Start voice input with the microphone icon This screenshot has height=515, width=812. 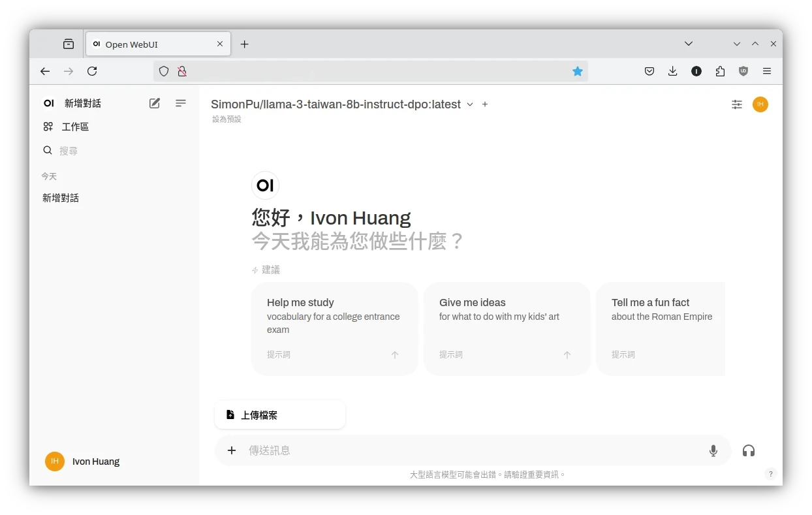(713, 450)
